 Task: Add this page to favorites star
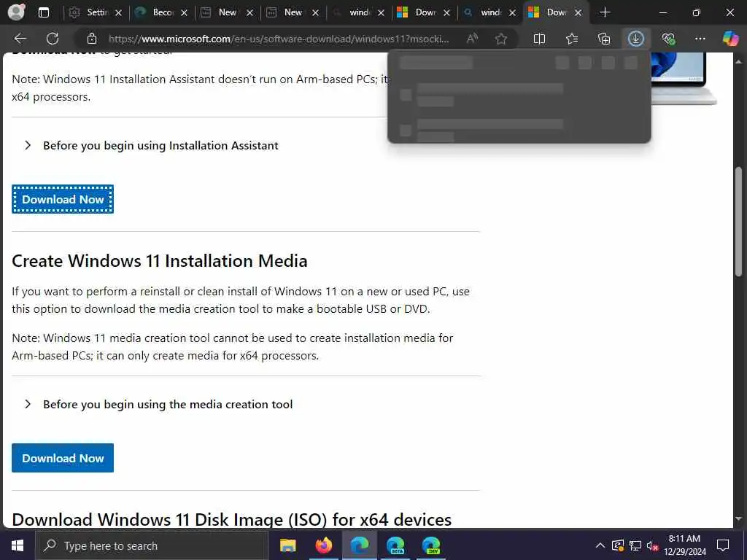coord(500,39)
